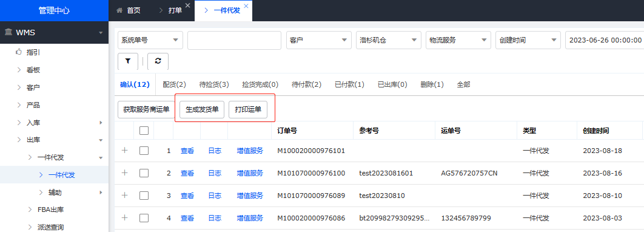Click the home icon in 首页 tab
Image resolution: width=644 pixels, height=232 pixels.
tap(119, 11)
